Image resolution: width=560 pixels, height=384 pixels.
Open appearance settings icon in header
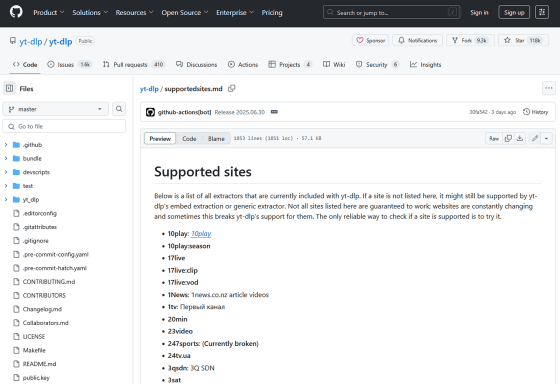coord(542,13)
